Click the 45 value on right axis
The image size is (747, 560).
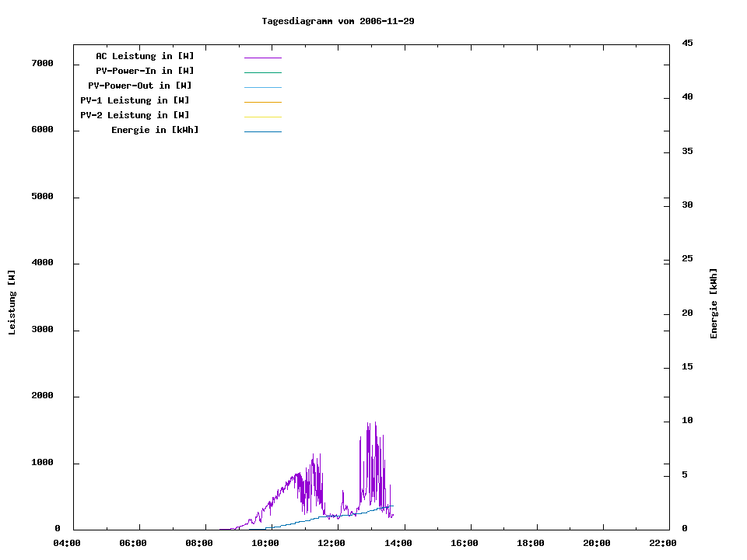click(x=687, y=43)
